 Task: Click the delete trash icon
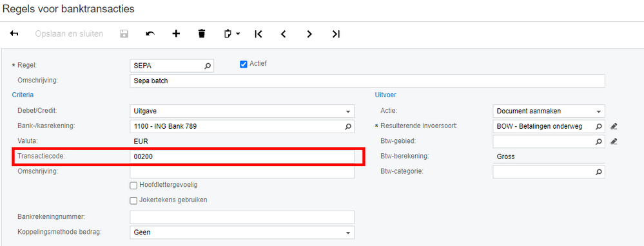[x=201, y=33]
